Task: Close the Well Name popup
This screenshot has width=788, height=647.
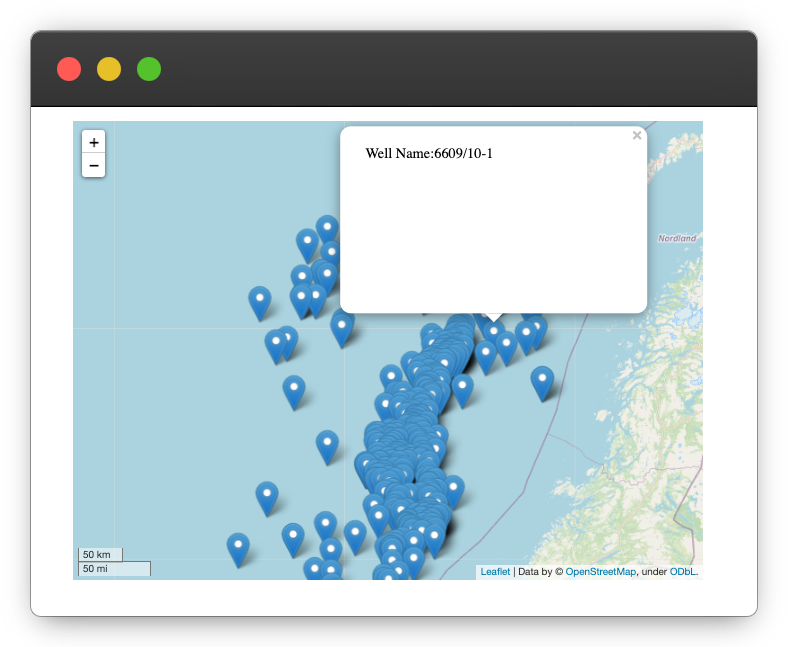Action: 637,136
